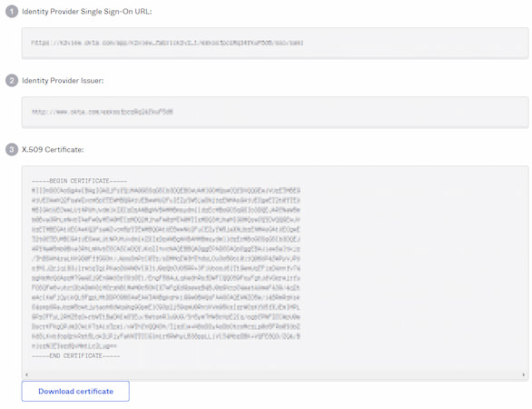Click first encoded line of certificate body
Image resolution: width=532 pixels, height=409 pixels.
pyautogui.click(x=166, y=190)
